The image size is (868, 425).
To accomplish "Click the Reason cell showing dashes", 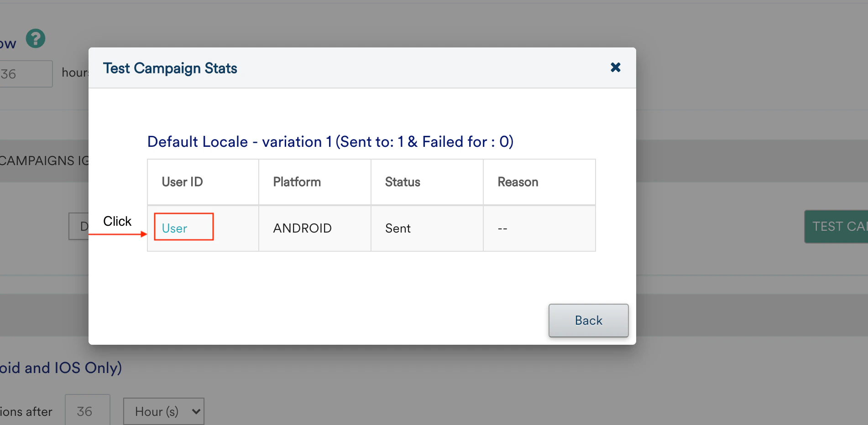I will (502, 228).
